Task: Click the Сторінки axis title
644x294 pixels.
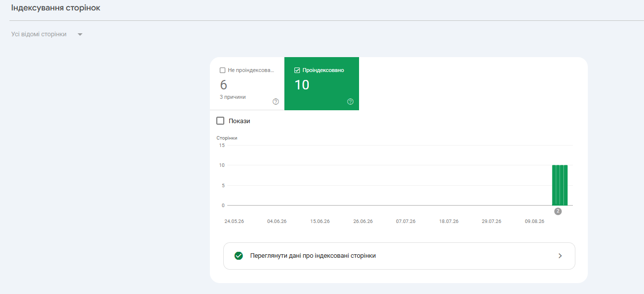Action: point(227,138)
